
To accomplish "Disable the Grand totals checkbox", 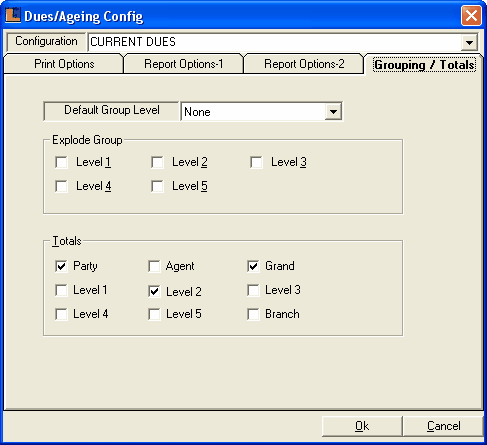I will coord(253,266).
